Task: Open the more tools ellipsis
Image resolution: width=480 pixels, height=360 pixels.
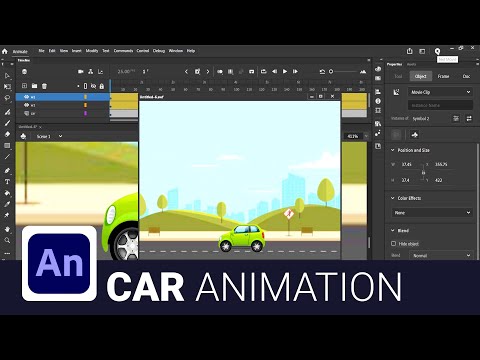Action: (7, 253)
